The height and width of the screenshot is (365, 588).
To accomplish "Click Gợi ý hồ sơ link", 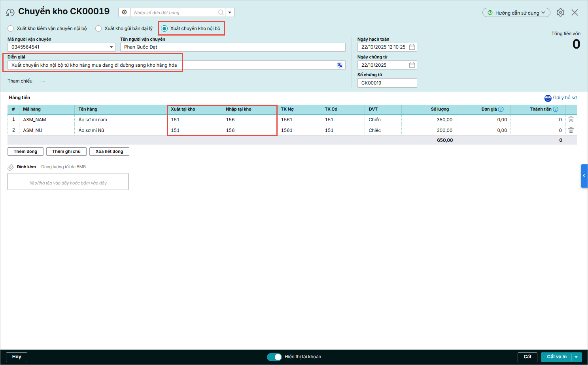I will point(564,98).
